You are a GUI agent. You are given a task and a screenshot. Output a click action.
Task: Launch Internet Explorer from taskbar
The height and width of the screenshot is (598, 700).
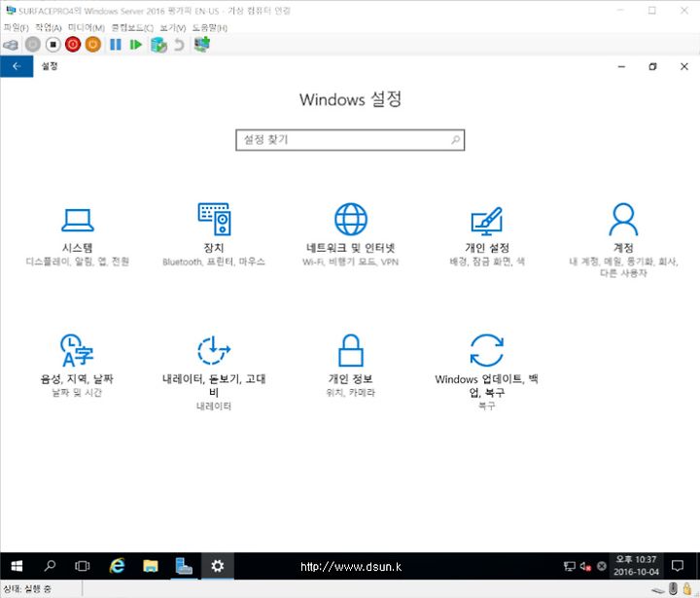[117, 566]
